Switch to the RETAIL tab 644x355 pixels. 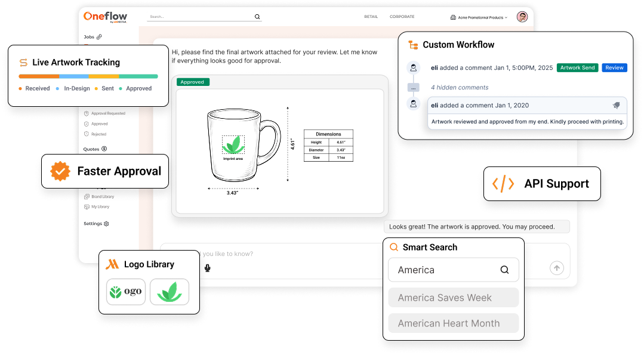[x=371, y=17]
